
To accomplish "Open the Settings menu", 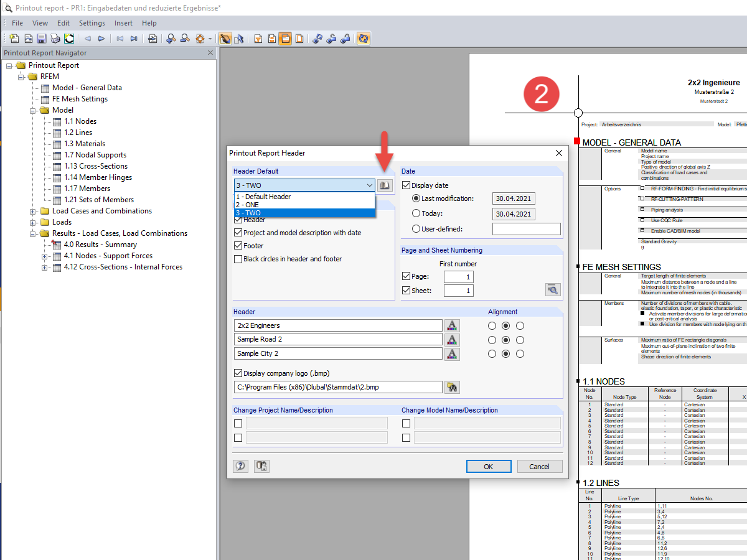I will click(x=92, y=23).
